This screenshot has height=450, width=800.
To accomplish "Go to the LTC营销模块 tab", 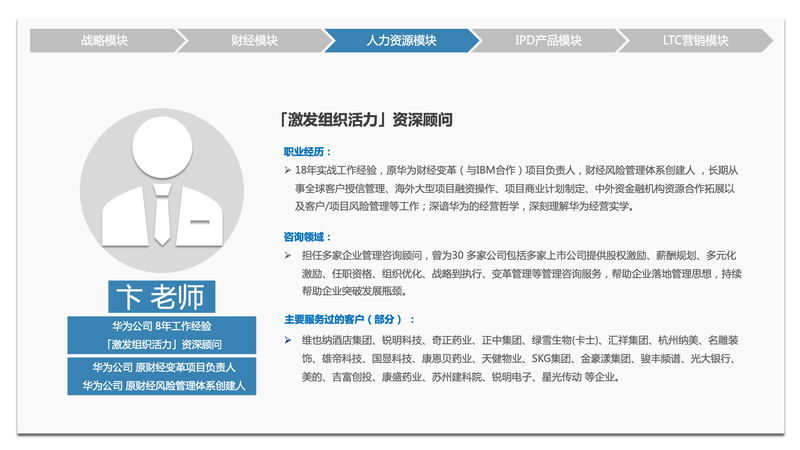I will click(x=694, y=41).
